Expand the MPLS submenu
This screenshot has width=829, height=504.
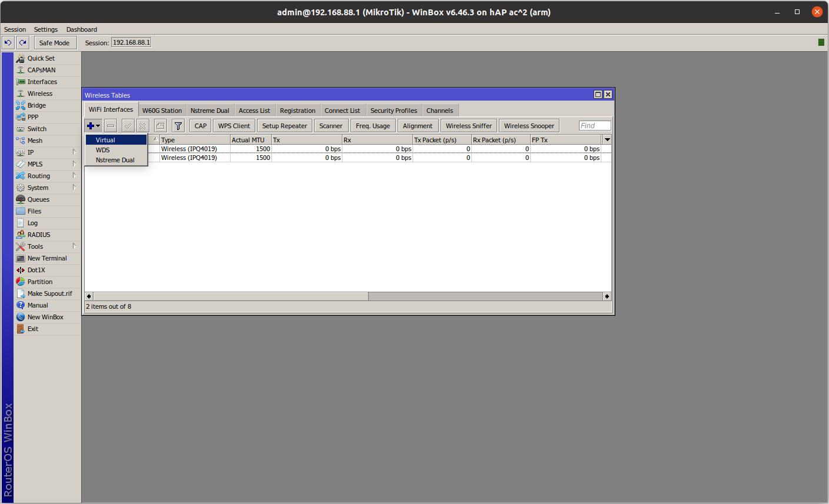pyautogui.click(x=74, y=164)
